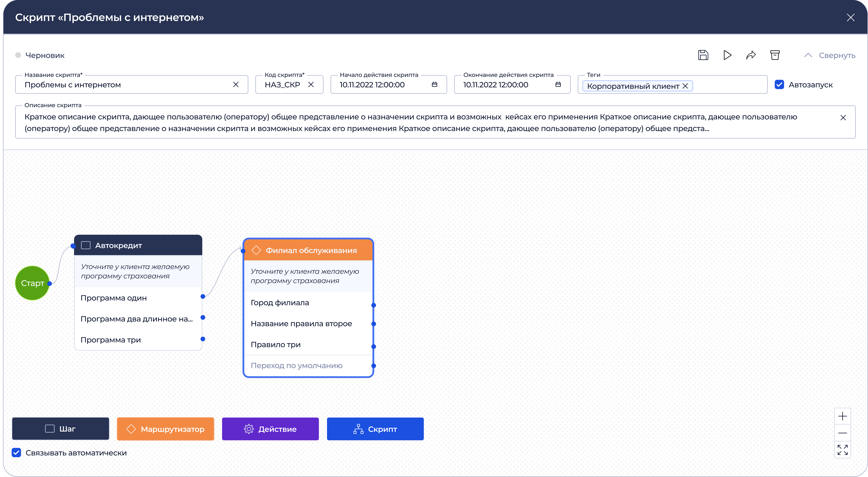
Task: Click the Автокредит step description text
Action: point(135,271)
